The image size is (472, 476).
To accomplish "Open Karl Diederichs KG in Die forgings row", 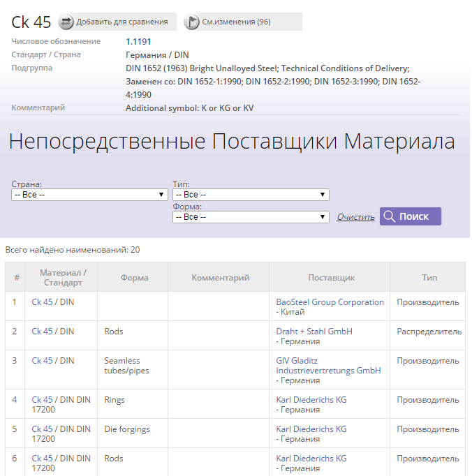I will tap(311, 429).
